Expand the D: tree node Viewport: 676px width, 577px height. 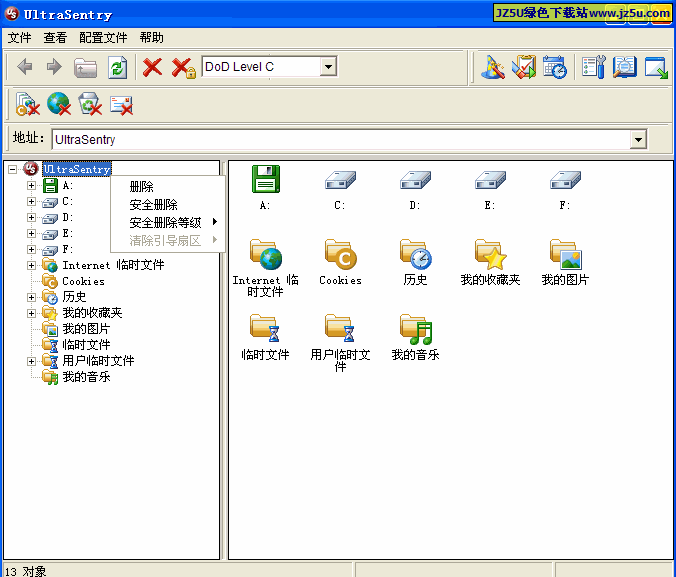pyautogui.click(x=31, y=217)
